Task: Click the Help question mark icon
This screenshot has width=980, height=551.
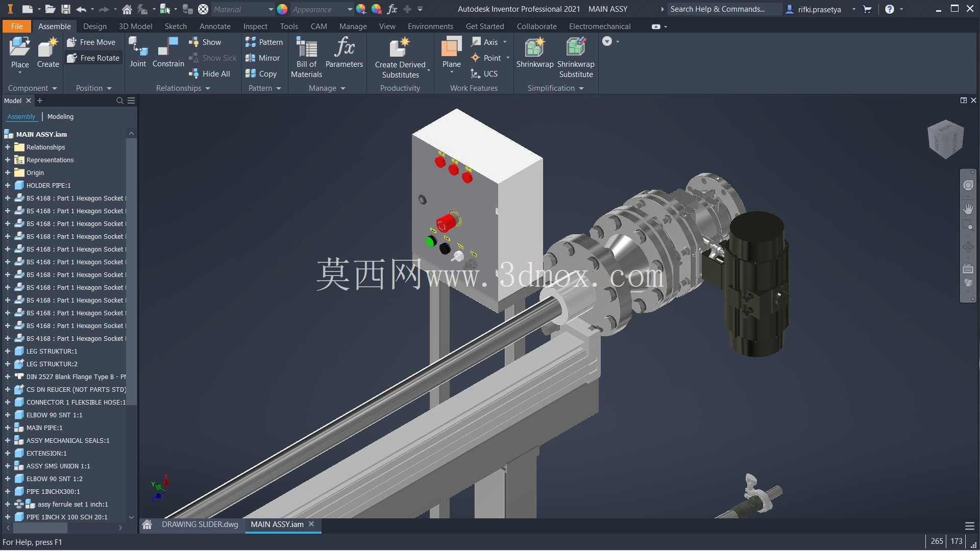Action: click(890, 9)
